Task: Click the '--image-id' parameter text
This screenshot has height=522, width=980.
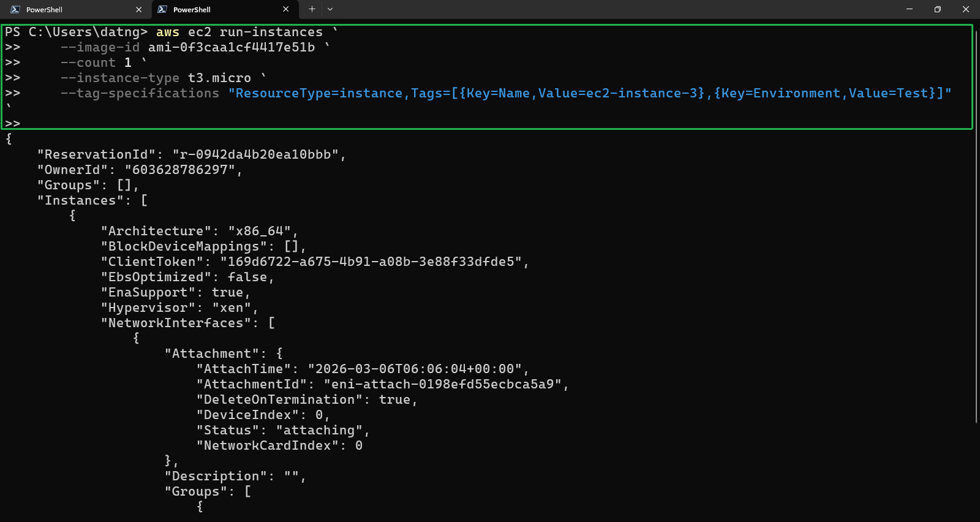Action: 100,47
